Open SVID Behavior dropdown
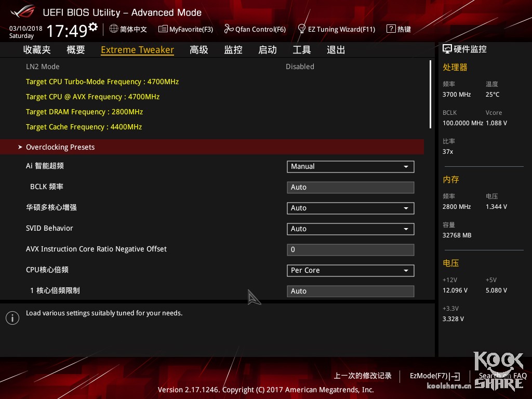 coord(351,229)
